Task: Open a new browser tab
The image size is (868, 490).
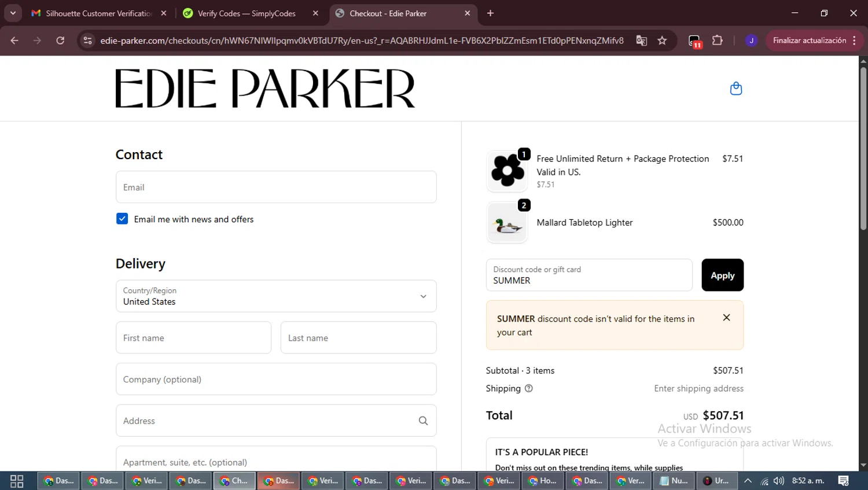Action: pyautogui.click(x=490, y=13)
